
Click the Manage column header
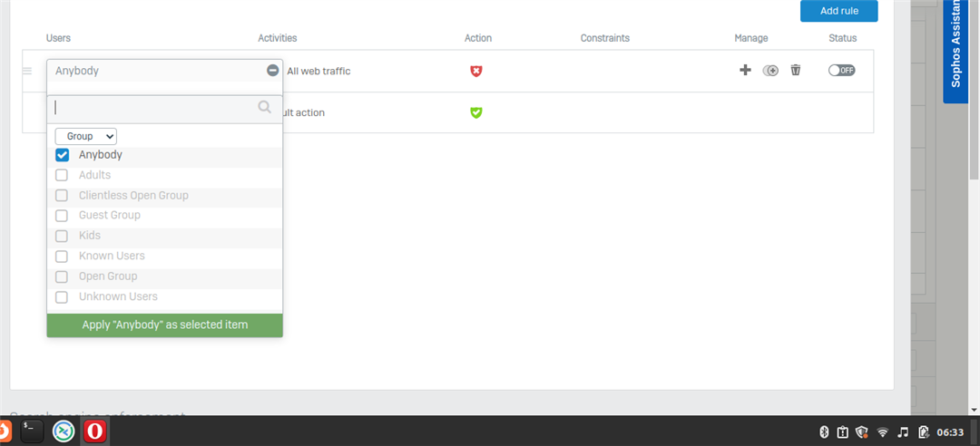pyautogui.click(x=751, y=38)
